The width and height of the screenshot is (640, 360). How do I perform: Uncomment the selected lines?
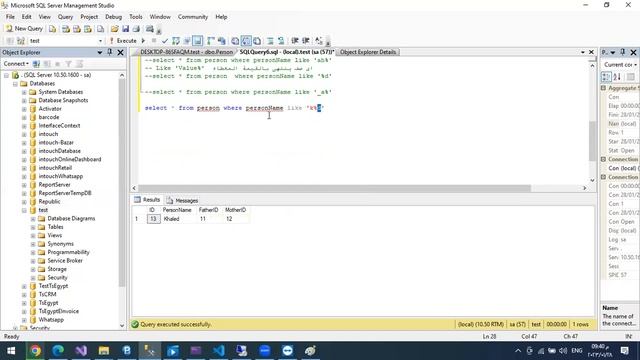281,41
